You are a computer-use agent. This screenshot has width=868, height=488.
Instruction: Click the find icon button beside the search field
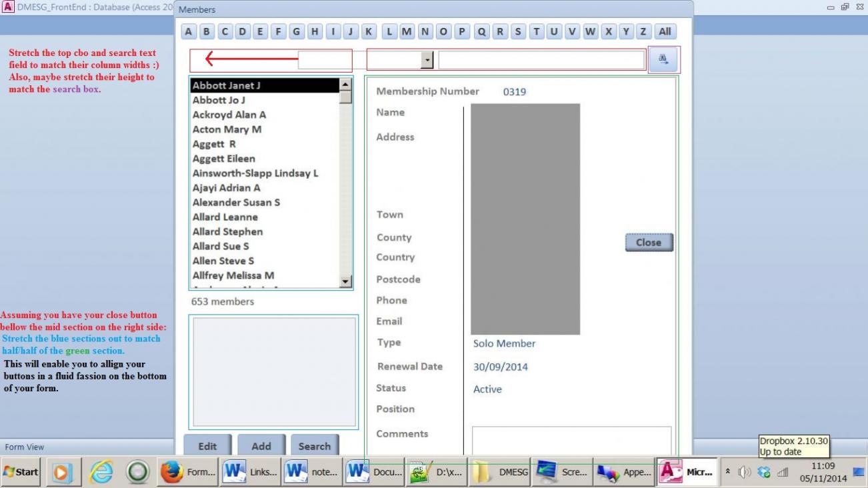pyautogui.click(x=663, y=59)
